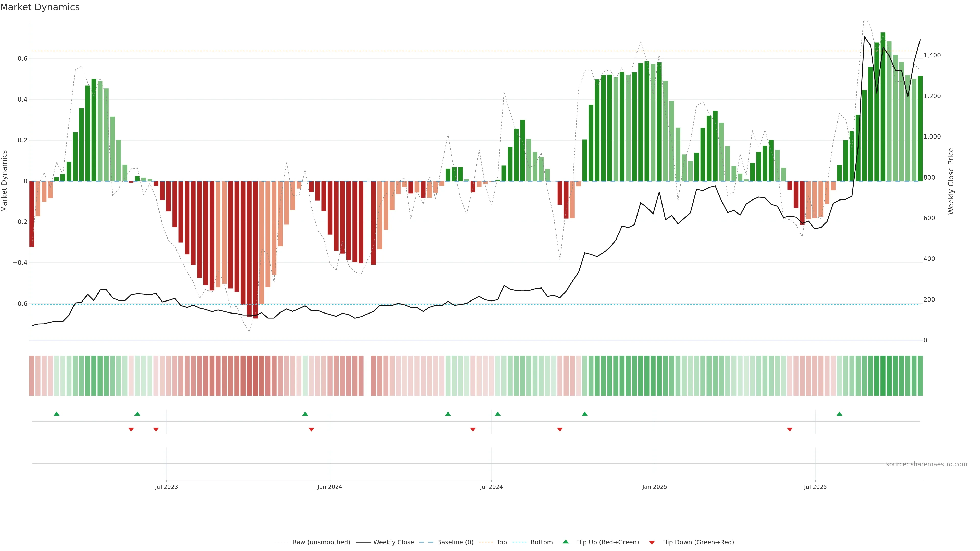This screenshot has height=551, width=980.
Task: Hide the Top threshold legend entry
Action: pyautogui.click(x=501, y=542)
